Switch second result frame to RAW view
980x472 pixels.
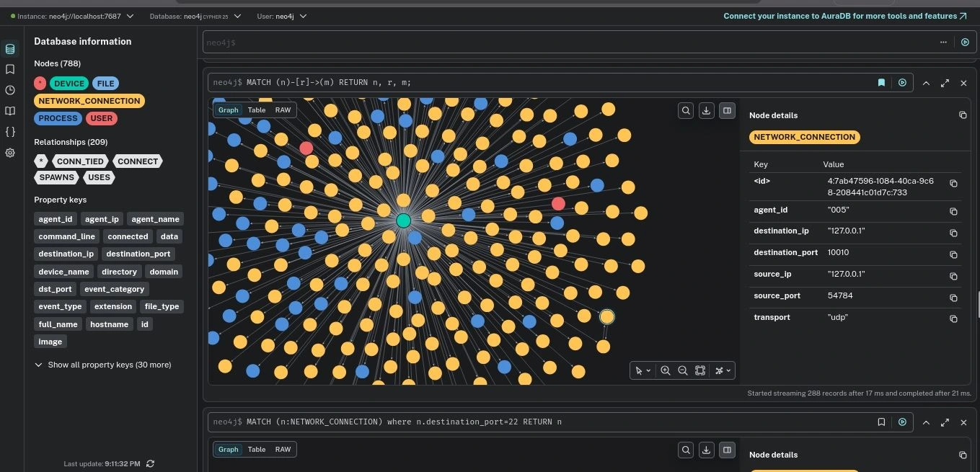pyautogui.click(x=283, y=450)
